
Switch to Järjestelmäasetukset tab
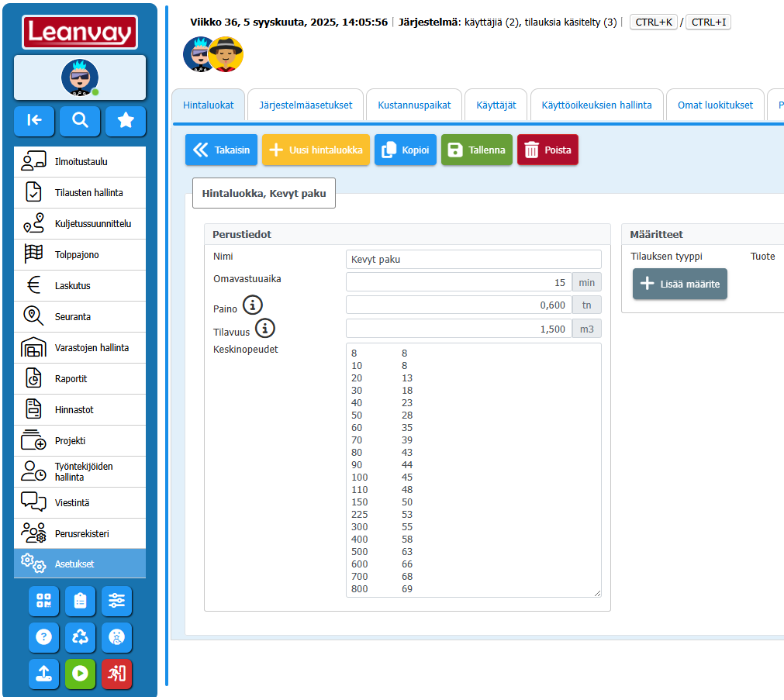[x=306, y=105]
